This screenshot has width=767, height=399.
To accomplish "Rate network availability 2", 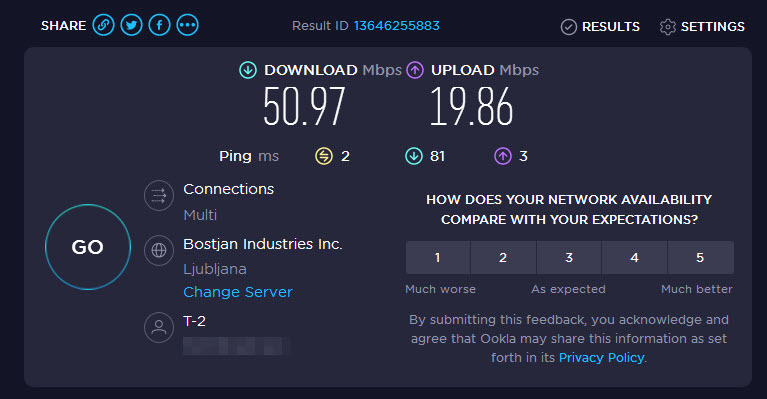I will pos(503,257).
